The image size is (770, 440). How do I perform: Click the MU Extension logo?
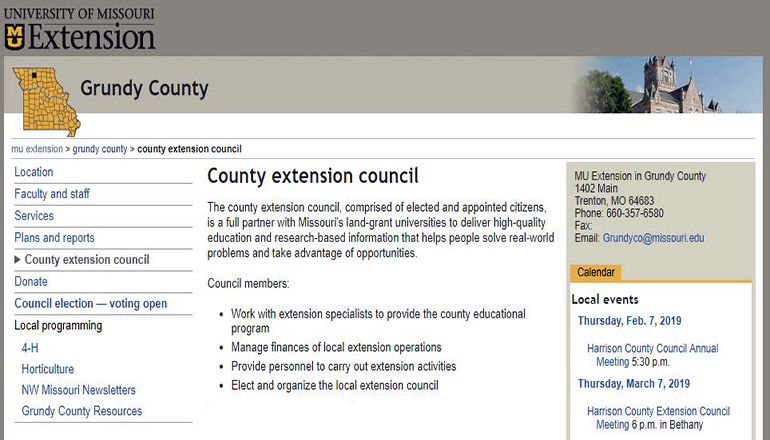click(80, 29)
